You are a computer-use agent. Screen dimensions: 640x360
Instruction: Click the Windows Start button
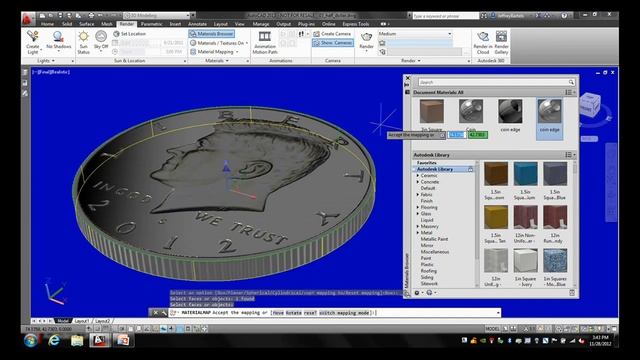click(31, 340)
